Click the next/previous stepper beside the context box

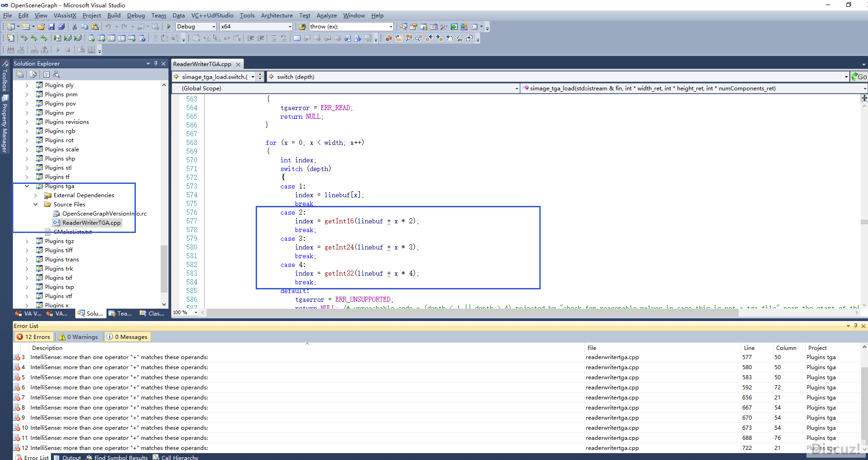point(260,77)
